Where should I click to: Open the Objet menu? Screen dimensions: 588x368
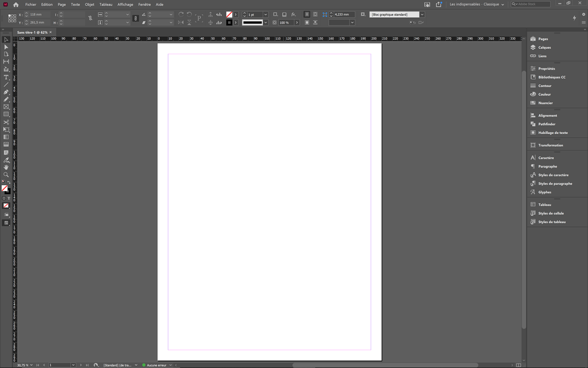pos(90,4)
